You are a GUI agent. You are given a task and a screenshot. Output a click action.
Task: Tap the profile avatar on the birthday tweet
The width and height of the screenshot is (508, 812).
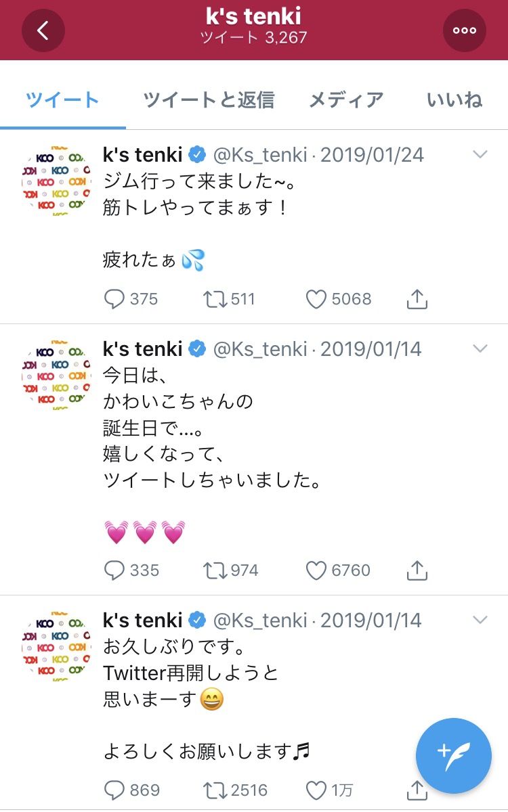(56, 376)
